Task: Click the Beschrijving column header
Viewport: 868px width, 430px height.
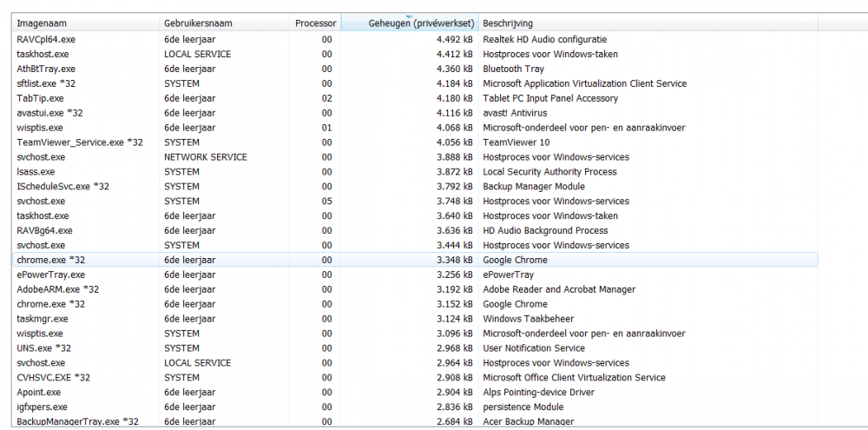Action: pyautogui.click(x=509, y=23)
